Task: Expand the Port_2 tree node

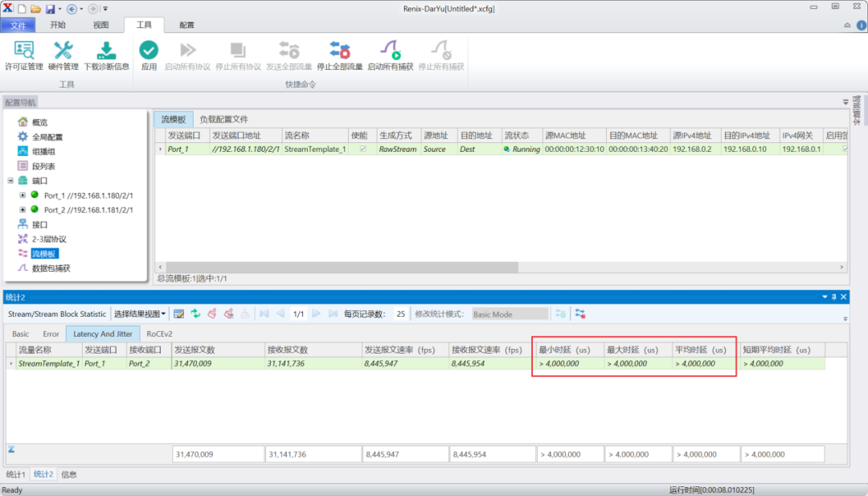Action: 23,210
